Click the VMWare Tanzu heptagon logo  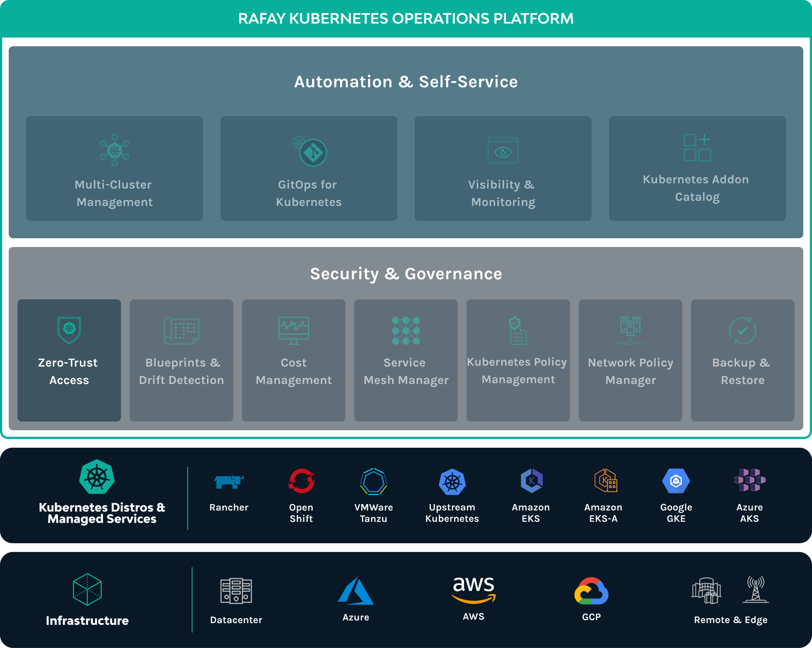pyautogui.click(x=374, y=481)
